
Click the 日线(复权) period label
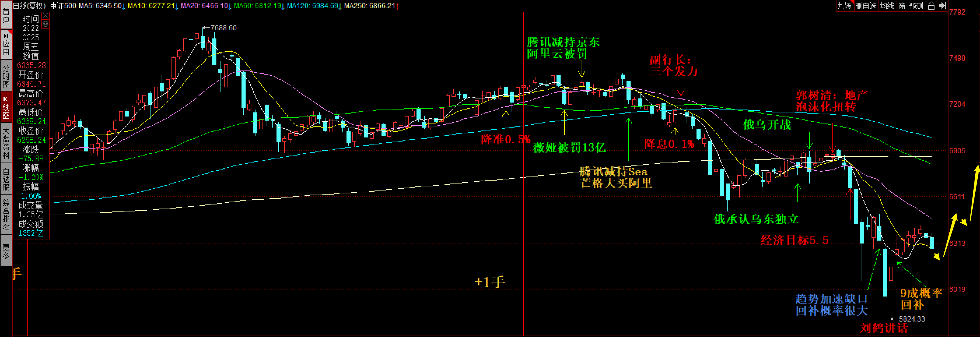[x=29, y=6]
